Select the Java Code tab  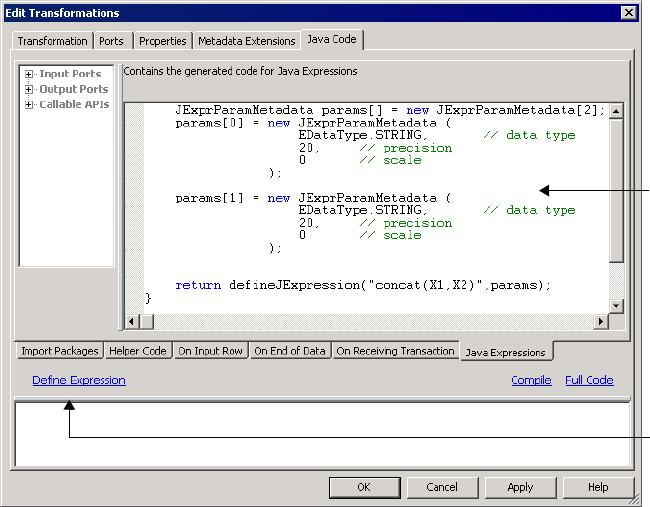tap(332, 39)
